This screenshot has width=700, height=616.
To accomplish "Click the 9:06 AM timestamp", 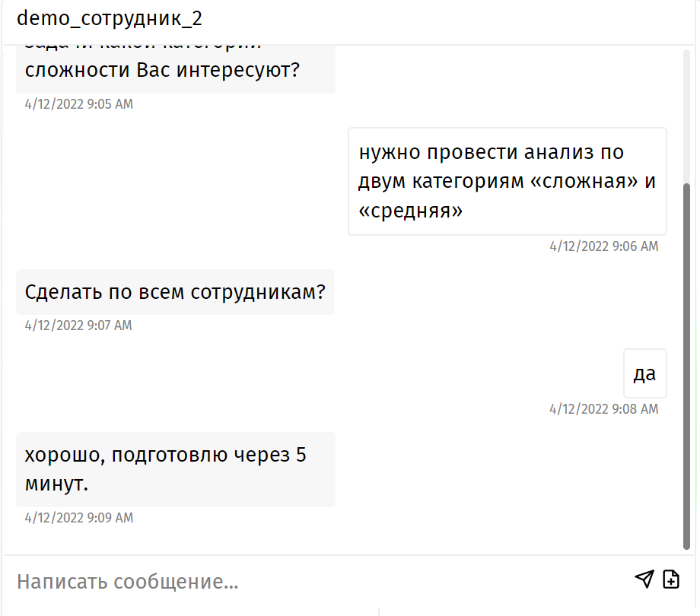I will [604, 246].
